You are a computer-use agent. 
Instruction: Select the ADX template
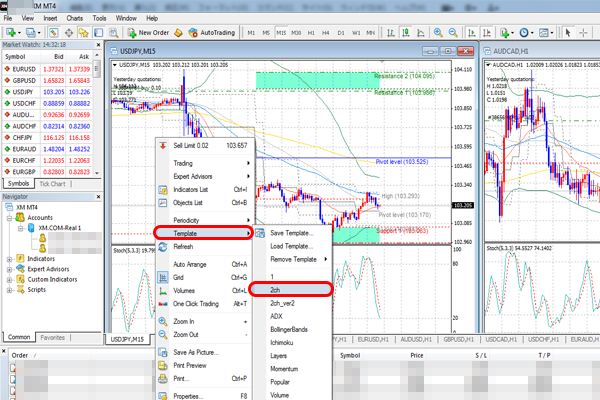coord(276,316)
